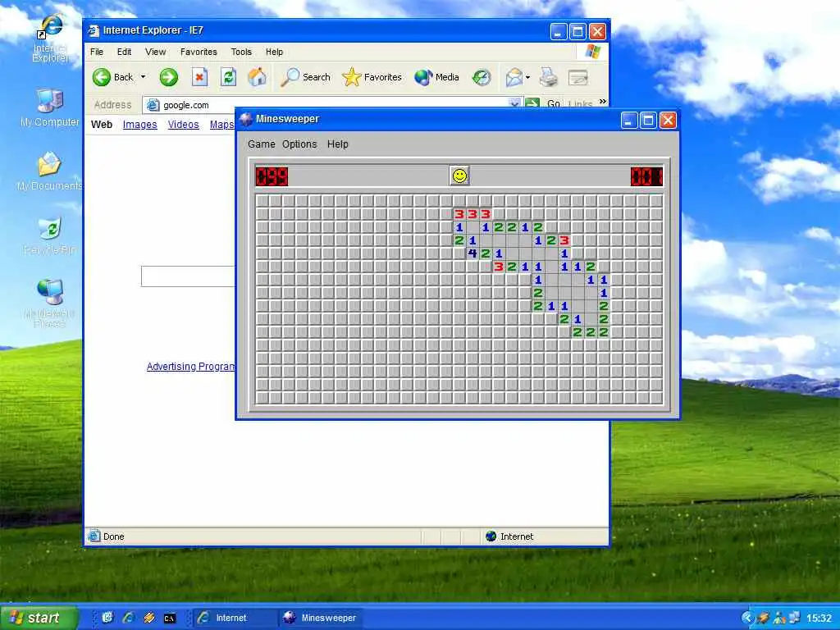
Task: Click the Images link on Google page
Action: 139,125
